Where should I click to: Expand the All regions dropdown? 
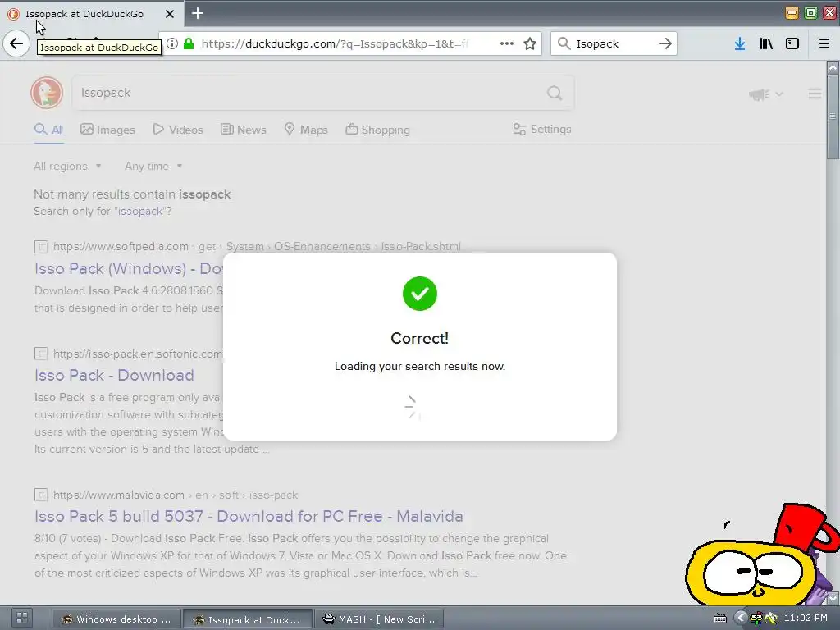pyautogui.click(x=67, y=166)
